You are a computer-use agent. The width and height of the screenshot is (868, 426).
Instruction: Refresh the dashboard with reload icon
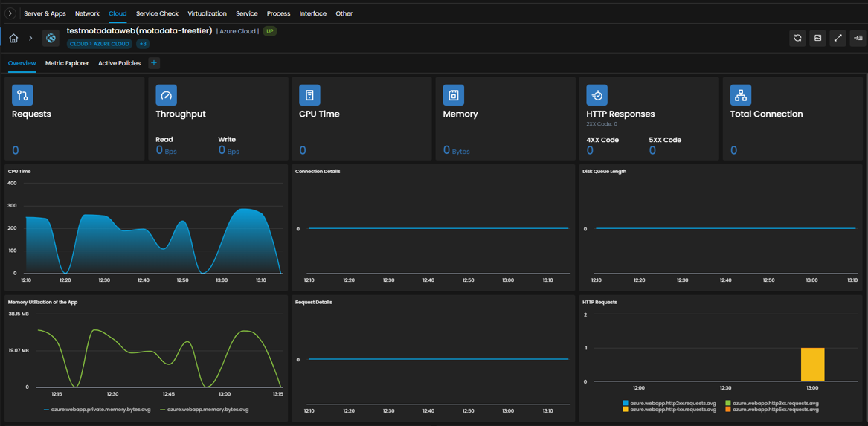[x=797, y=38]
